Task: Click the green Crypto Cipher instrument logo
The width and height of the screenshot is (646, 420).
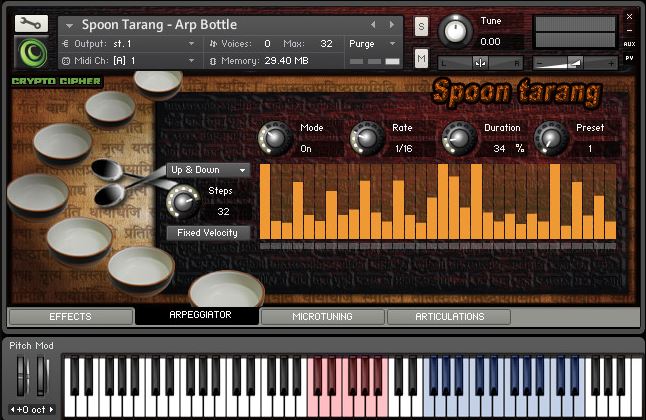Action: click(31, 52)
